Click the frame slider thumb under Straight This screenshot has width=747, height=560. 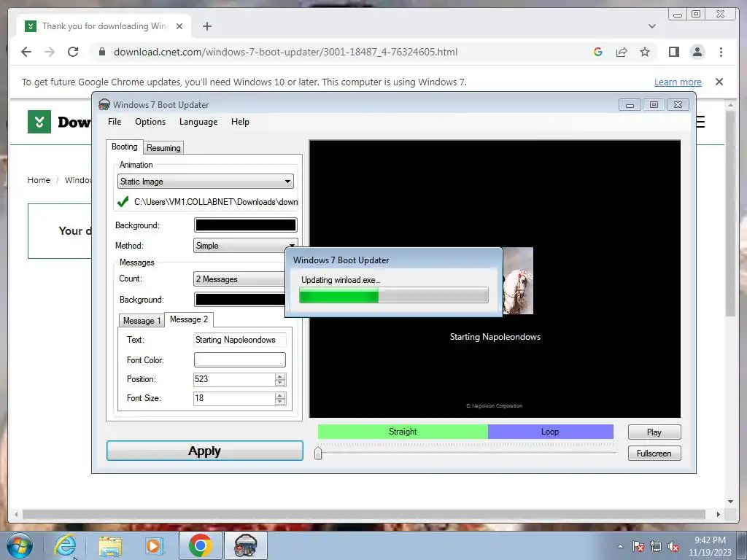point(318,453)
